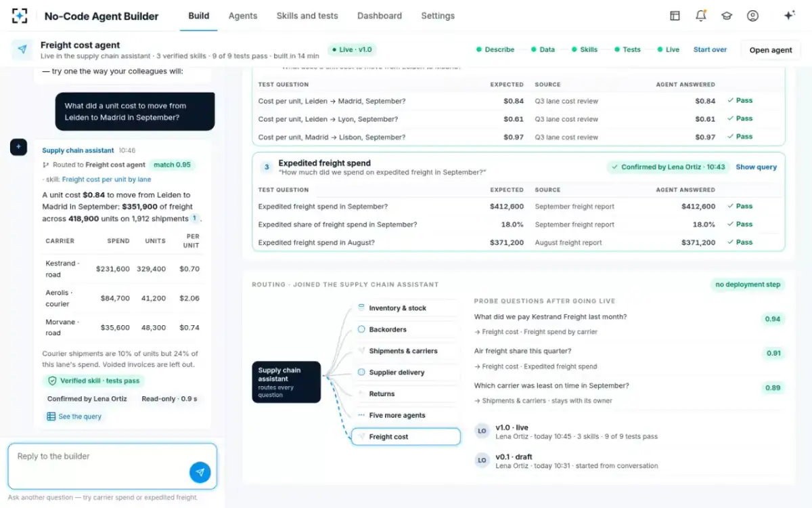The image size is (812, 508).
Task: Click the LO avatar for v1.0 live
Action: click(x=482, y=431)
